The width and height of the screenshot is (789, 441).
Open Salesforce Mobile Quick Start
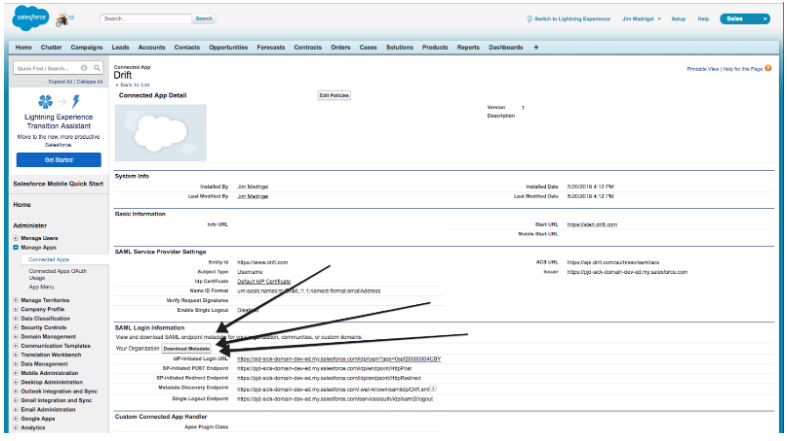pyautogui.click(x=58, y=184)
